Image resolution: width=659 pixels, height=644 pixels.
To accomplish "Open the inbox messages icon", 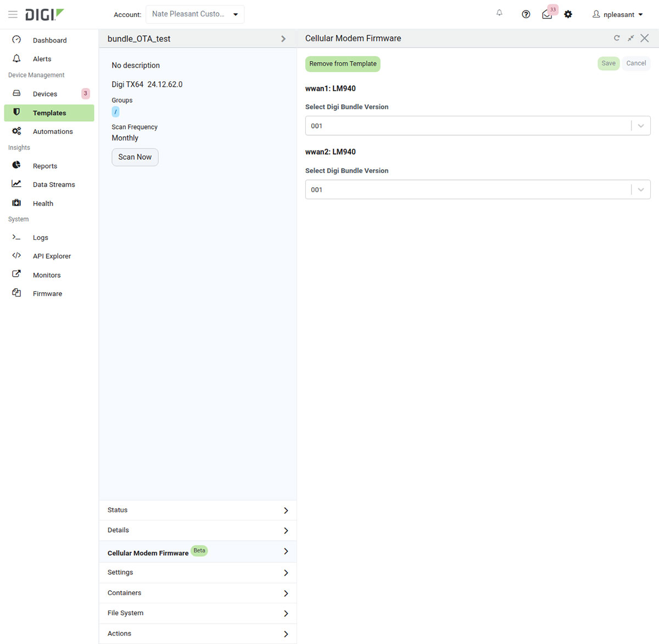I will click(x=547, y=14).
